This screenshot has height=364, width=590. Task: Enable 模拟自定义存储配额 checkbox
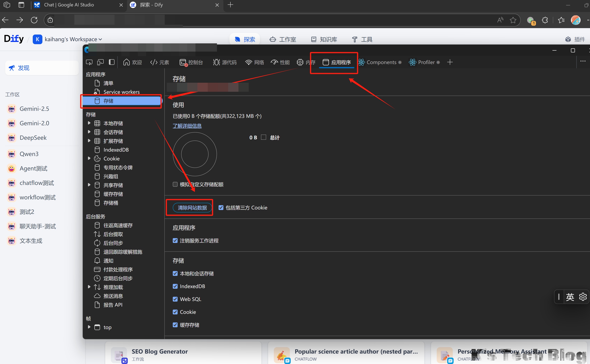[175, 184]
